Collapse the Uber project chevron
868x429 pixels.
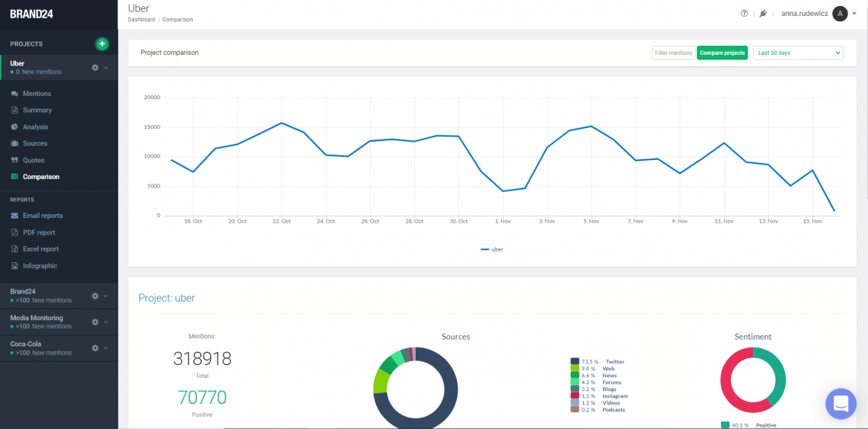(x=106, y=68)
